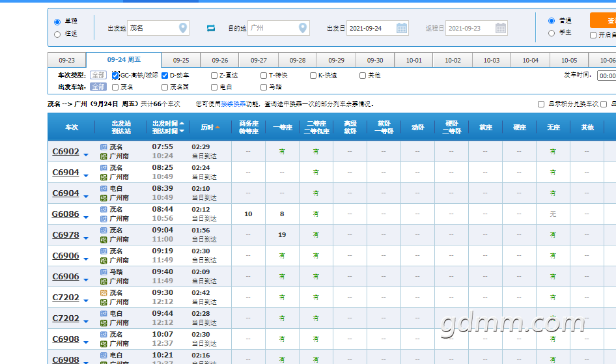This screenshot has width=616, height=364.
Task: Sort ascending by 出发时间 up arrow
Action: click(182, 123)
